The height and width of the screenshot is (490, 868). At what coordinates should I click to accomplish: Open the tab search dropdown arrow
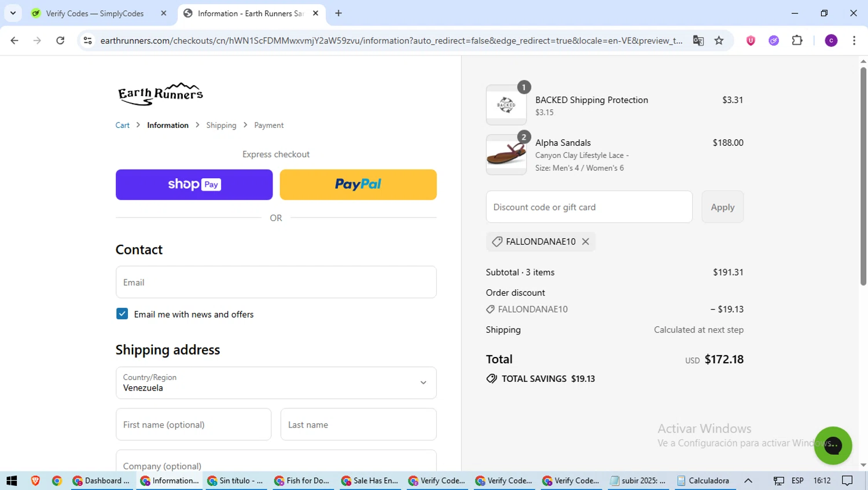coord(13,13)
